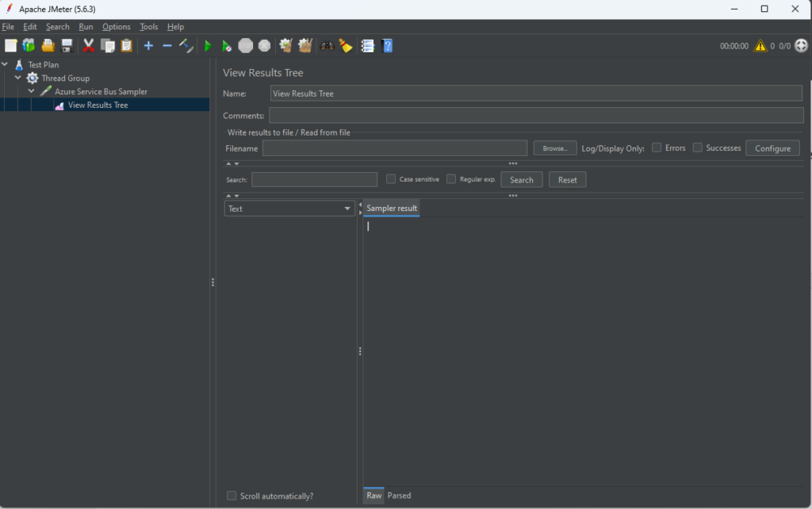Tick the Successes checkbox

[698, 147]
